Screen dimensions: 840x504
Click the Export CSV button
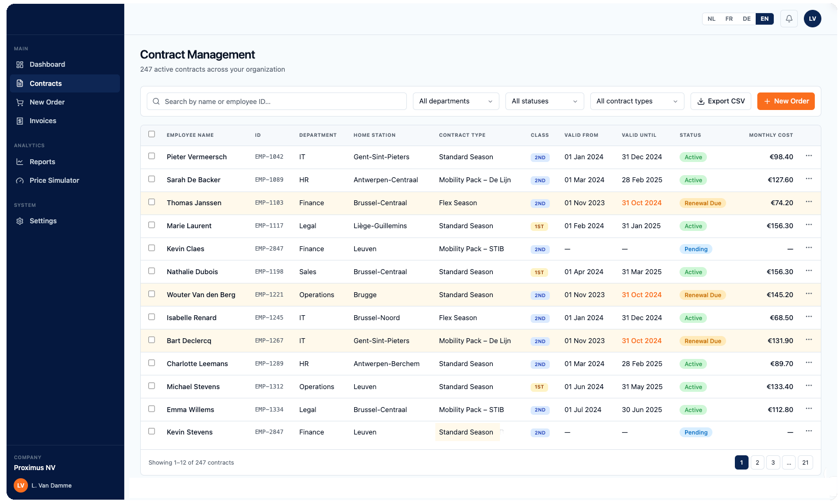pyautogui.click(x=721, y=101)
